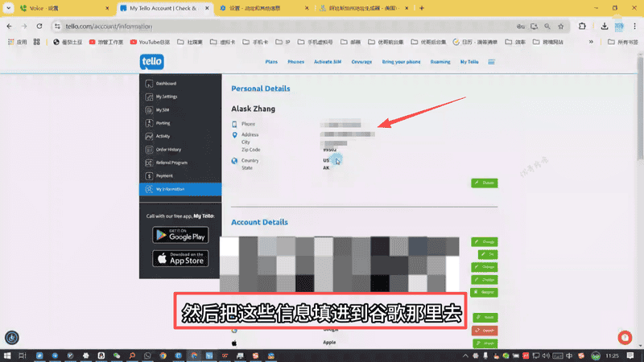Open Bring your phone navigation item

point(401,62)
